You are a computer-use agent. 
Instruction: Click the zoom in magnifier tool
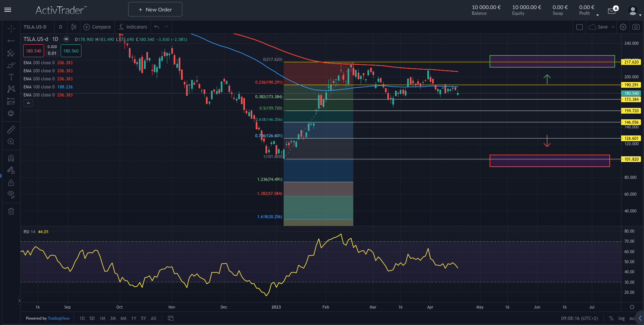(x=11, y=141)
